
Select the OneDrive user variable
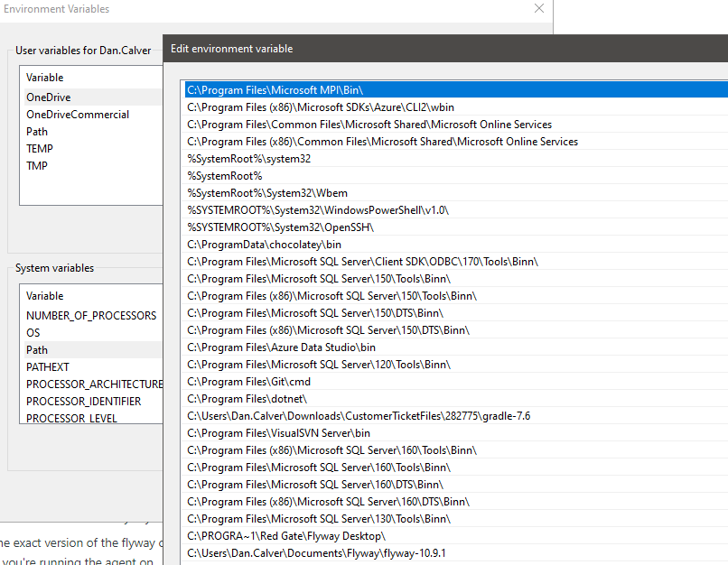tap(91, 97)
